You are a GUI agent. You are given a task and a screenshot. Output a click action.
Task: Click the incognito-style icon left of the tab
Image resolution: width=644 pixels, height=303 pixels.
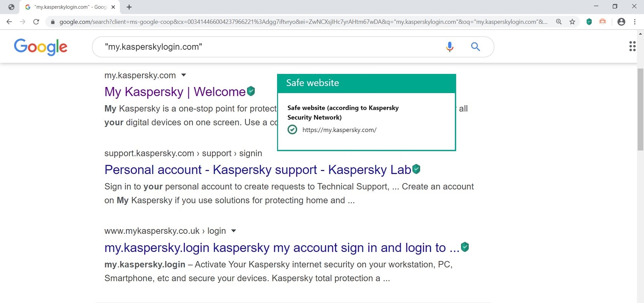(11, 7)
